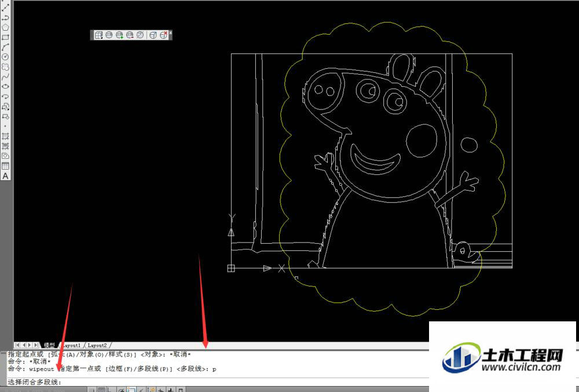
Task: Select the Ellipse Arc tool
Action: click(x=5, y=96)
